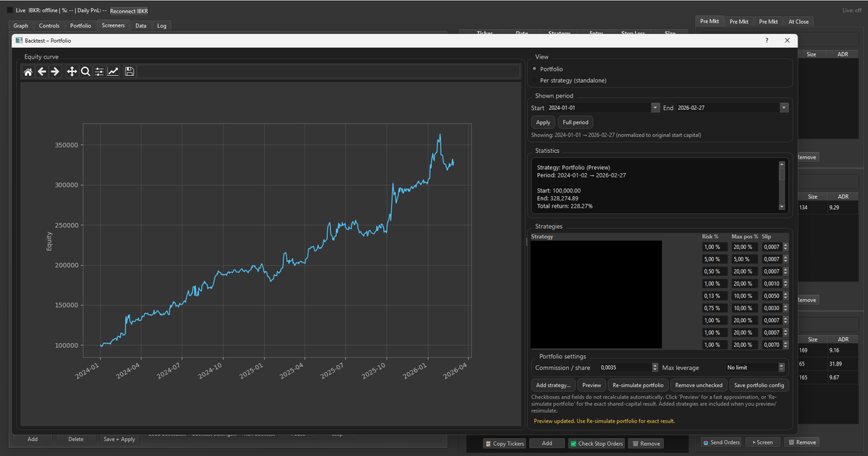Increase the Commission per share stepper
Viewport: 868px width, 456px height.
point(655,364)
